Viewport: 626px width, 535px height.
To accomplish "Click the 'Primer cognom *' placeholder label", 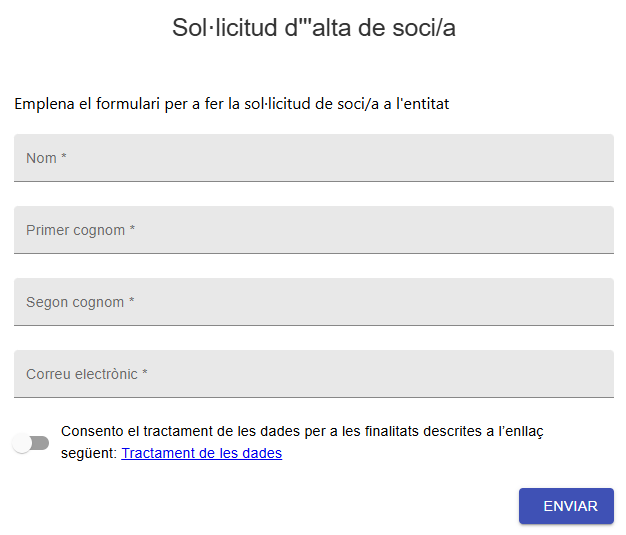I will pyautogui.click(x=81, y=230).
